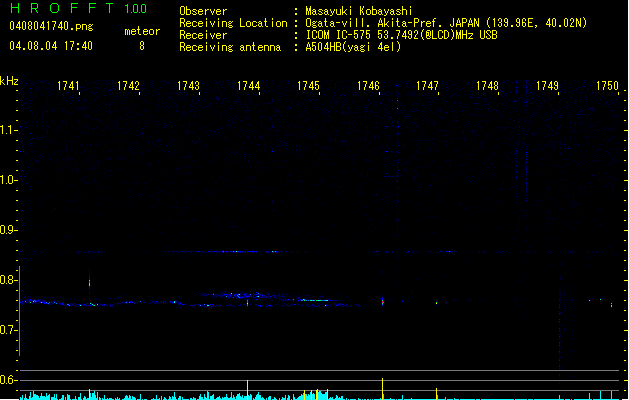Click the 0.6 kHz frequency label
The width and height of the screenshot is (629, 400).
coord(8,380)
